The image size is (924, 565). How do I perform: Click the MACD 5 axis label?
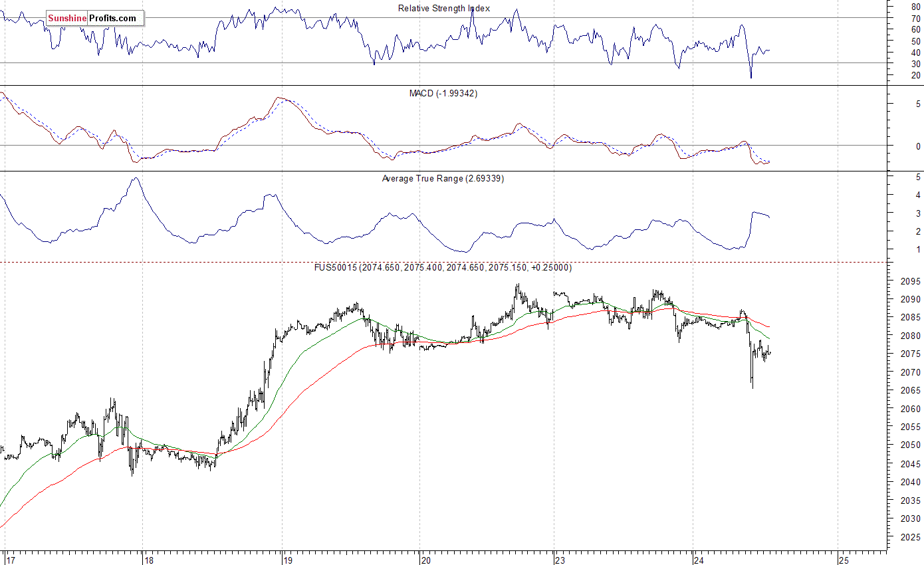tap(918, 104)
